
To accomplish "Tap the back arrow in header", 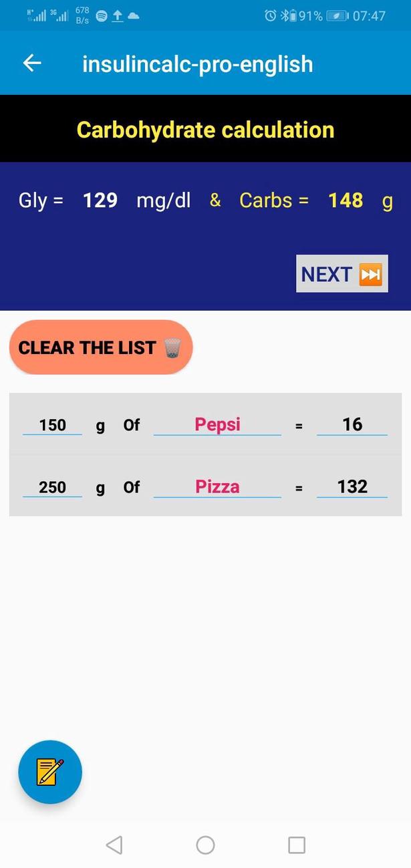I will (x=32, y=63).
